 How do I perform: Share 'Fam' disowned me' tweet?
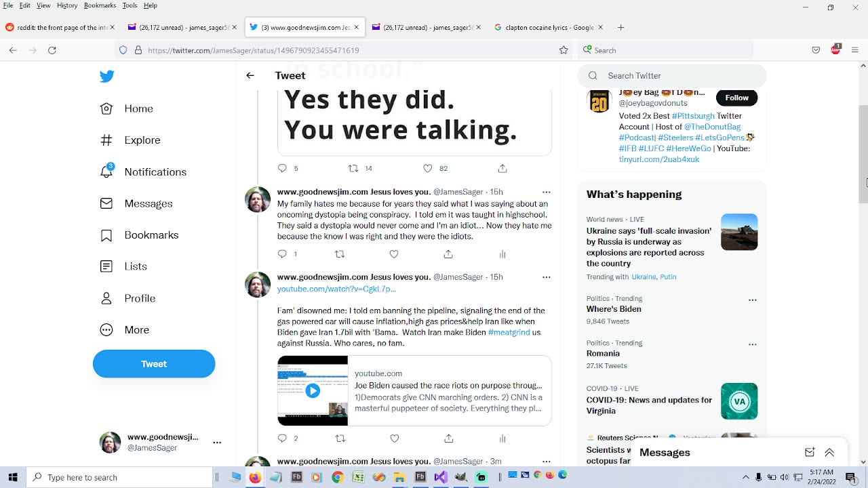(x=449, y=439)
